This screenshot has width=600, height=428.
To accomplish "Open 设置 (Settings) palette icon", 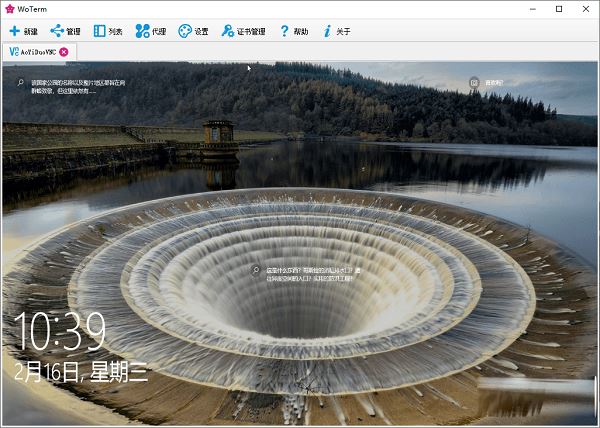I will point(185,31).
